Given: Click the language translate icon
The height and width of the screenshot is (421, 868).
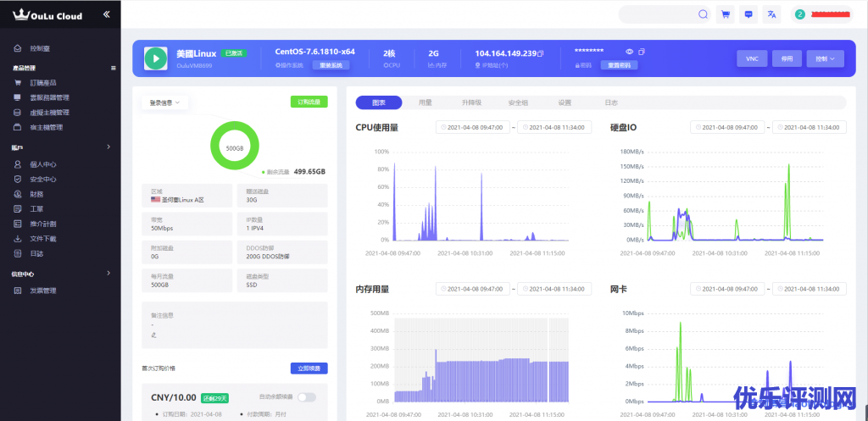Looking at the screenshot, I should (x=771, y=14).
